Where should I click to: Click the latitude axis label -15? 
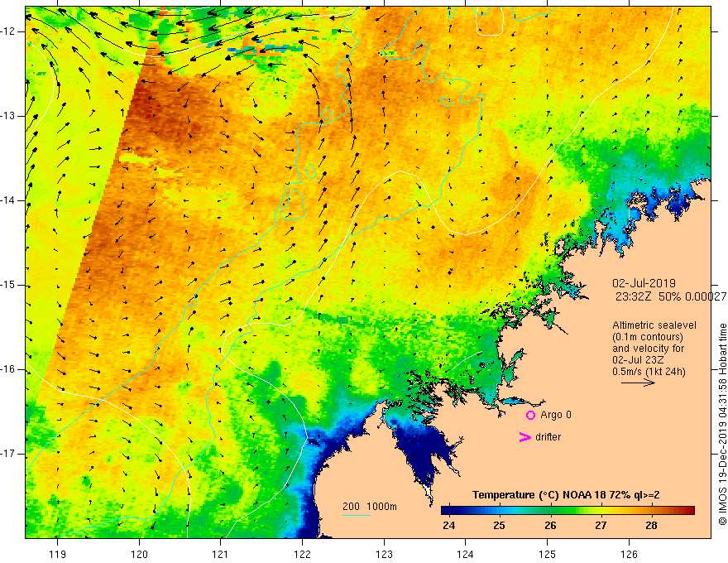[x=9, y=285]
